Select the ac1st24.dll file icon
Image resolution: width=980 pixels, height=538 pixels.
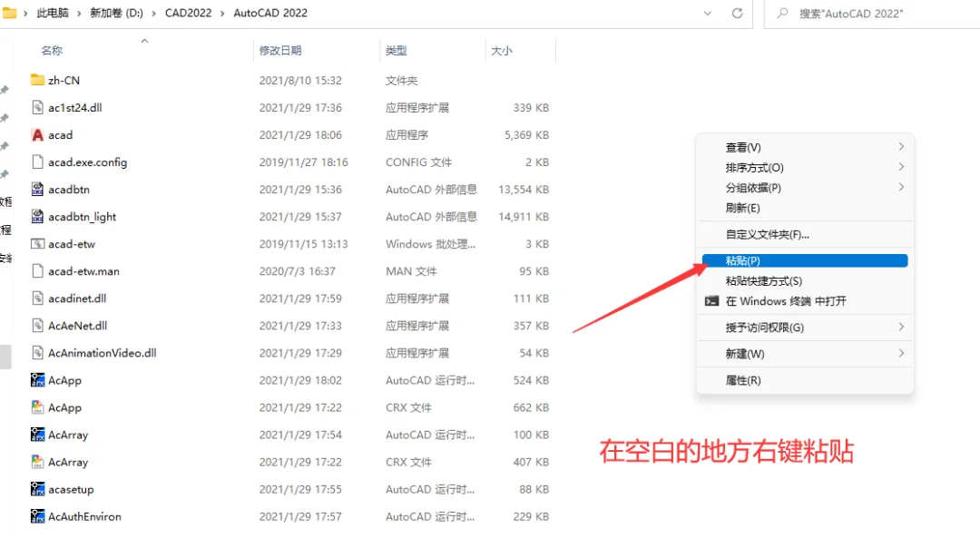click(x=38, y=107)
